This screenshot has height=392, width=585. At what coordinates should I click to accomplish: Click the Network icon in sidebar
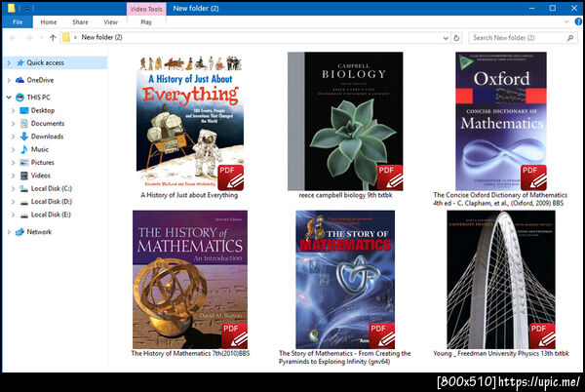[19, 232]
